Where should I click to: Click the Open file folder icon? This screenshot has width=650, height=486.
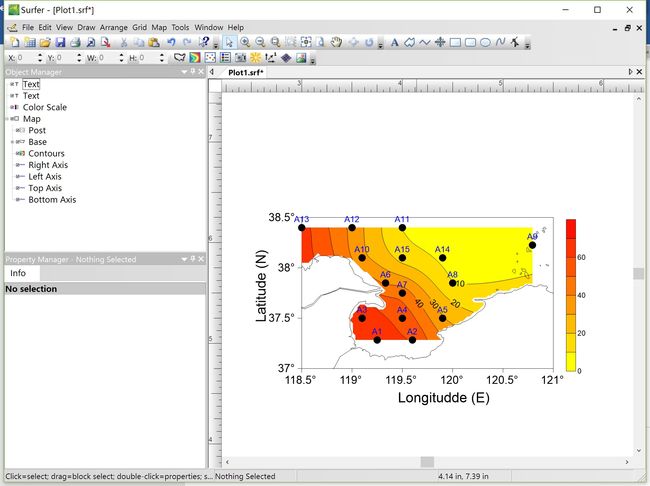45,42
